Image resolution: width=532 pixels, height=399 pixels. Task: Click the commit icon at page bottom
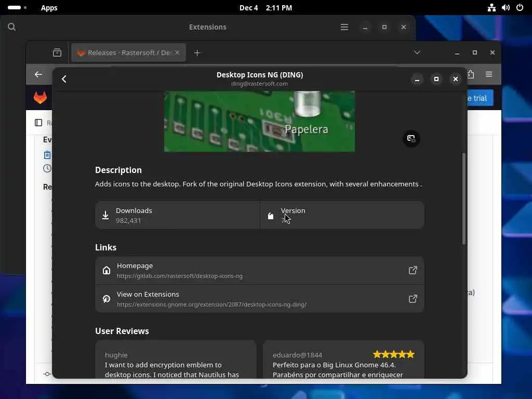click(x=47, y=374)
